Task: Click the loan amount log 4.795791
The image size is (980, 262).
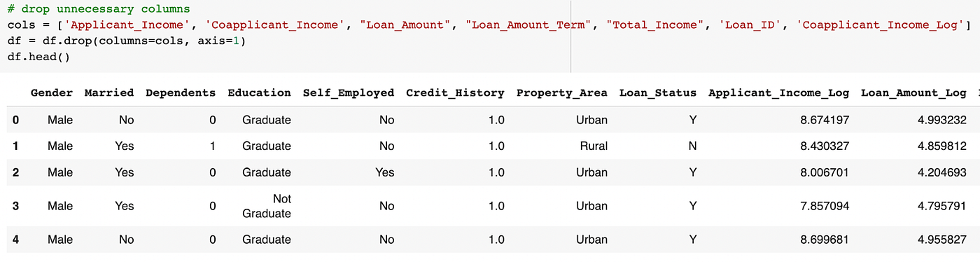Action: [x=941, y=206]
